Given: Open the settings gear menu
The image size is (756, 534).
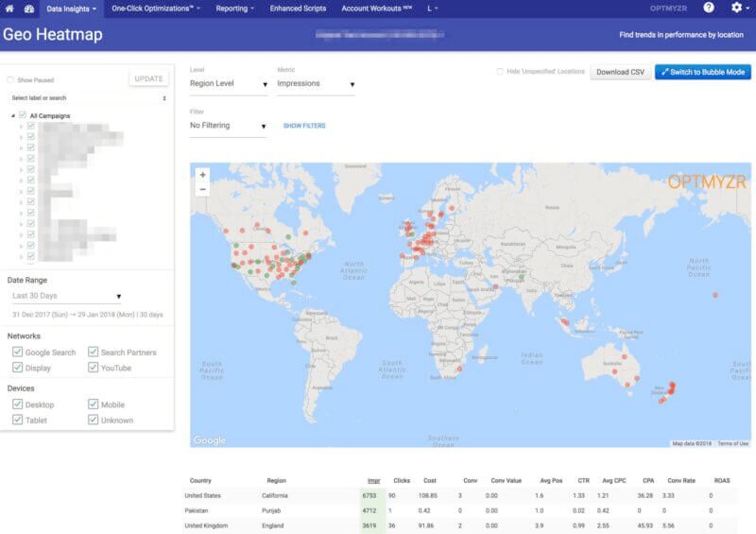Looking at the screenshot, I should click(x=739, y=8).
